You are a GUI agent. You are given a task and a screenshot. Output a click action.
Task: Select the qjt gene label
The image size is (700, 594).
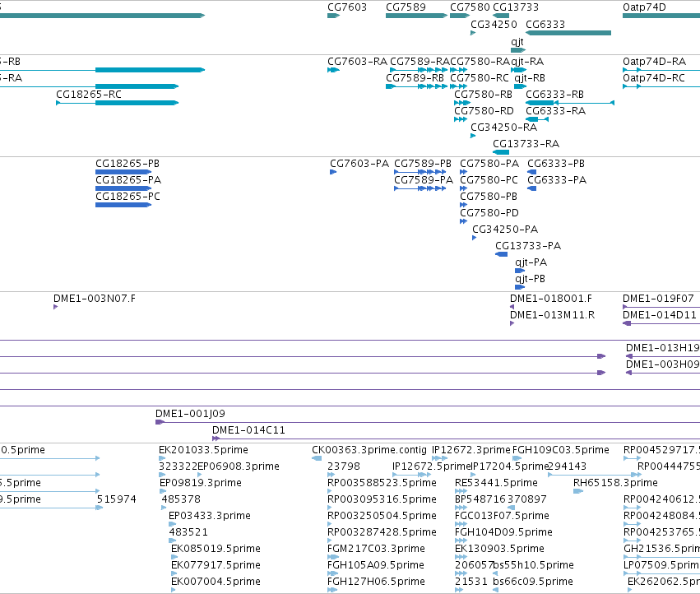517,42
